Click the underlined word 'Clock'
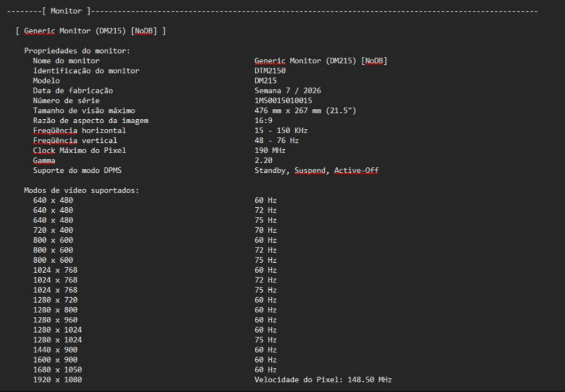The width and height of the screenshot is (565, 392). (44, 150)
